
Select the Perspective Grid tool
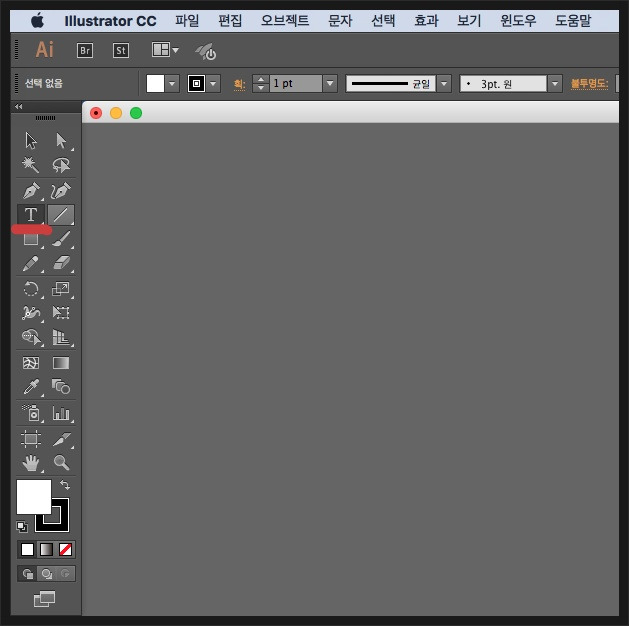[x=61, y=337]
